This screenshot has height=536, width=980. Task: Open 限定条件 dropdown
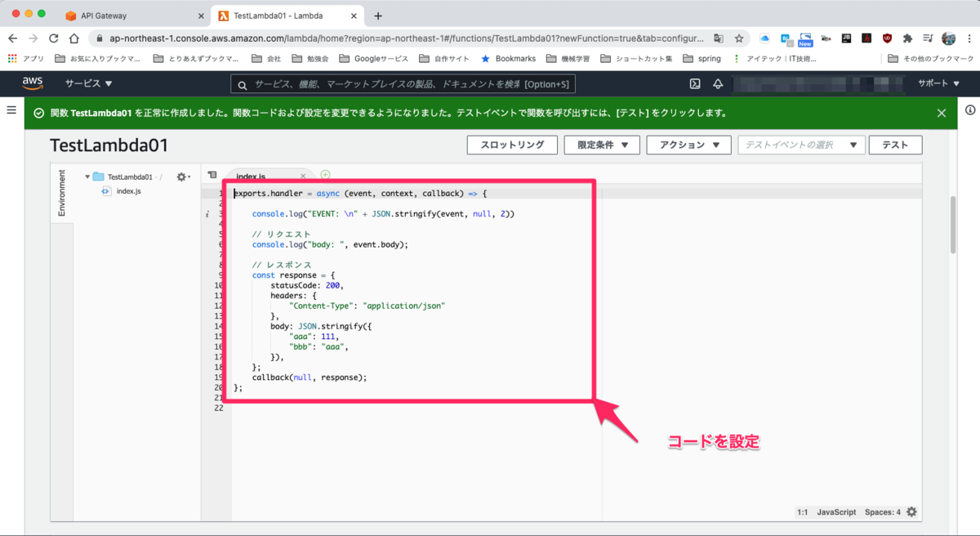coord(601,145)
